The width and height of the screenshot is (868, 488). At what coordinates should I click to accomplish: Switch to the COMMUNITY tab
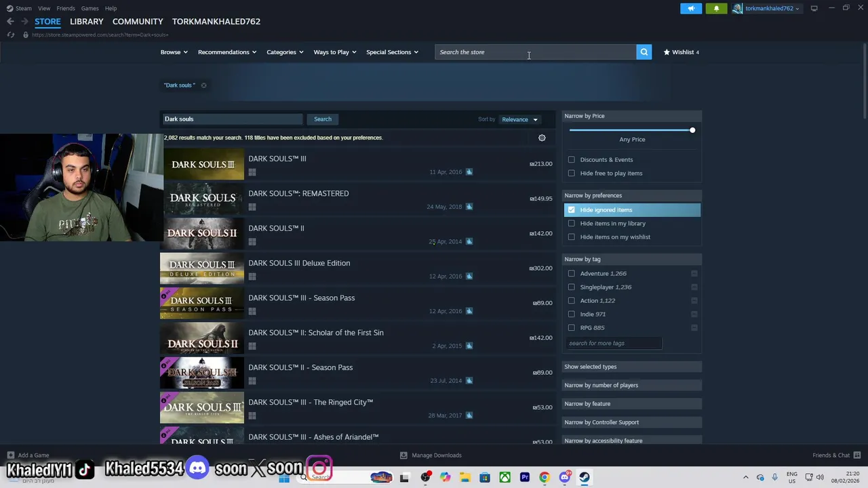point(138,22)
